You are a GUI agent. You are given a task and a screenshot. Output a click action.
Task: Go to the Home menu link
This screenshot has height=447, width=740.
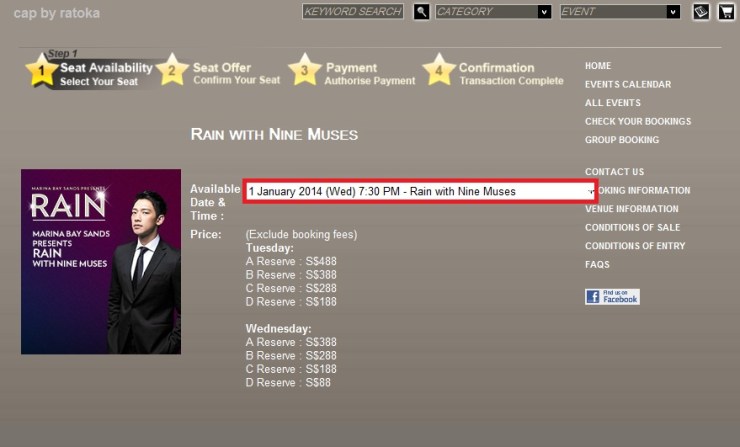coord(598,66)
